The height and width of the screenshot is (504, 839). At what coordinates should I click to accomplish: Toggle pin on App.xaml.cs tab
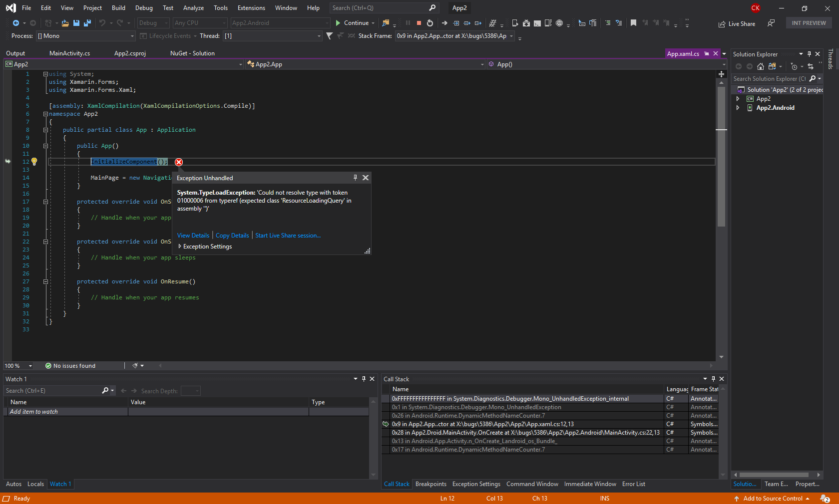tap(706, 53)
